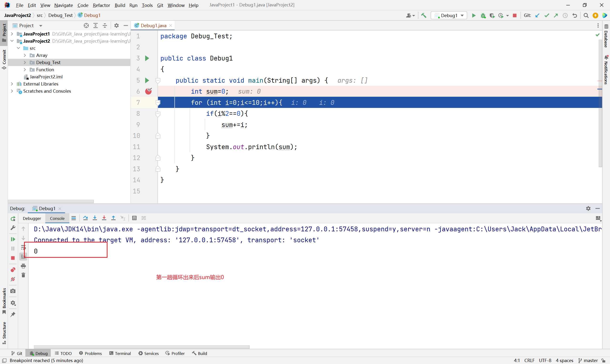Image resolution: width=610 pixels, height=364 pixels.
Task: Click Force Step Into red arrow icon
Action: pos(104,218)
